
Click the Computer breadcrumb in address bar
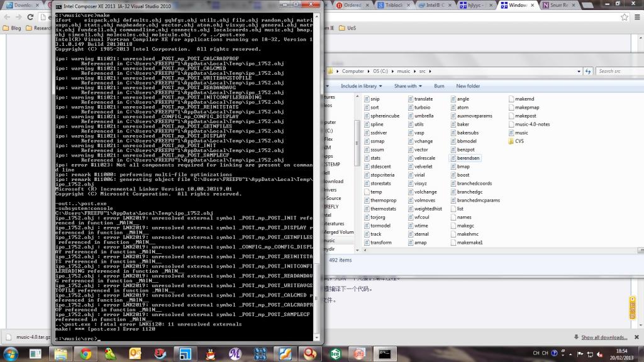pos(353,72)
